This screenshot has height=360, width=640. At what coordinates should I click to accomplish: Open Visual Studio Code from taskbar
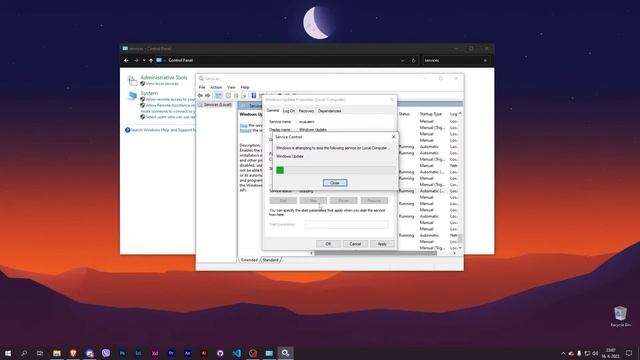(x=236, y=353)
